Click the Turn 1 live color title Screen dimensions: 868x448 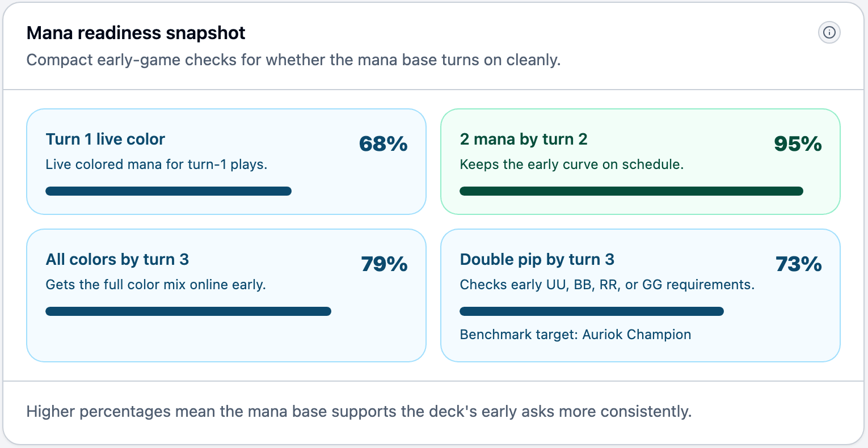[105, 139]
